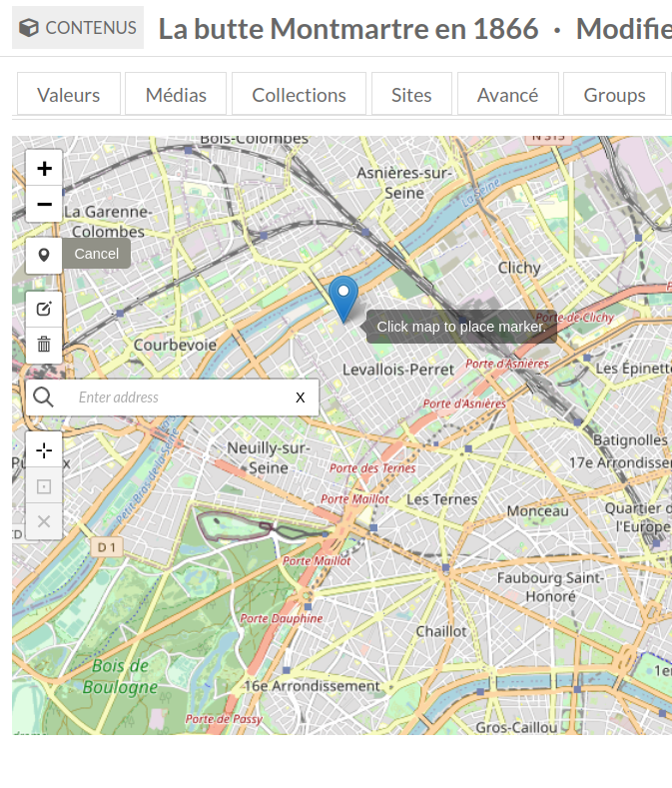672x788 pixels.
Task: Select the delete layers trash icon
Action: pos(44,345)
